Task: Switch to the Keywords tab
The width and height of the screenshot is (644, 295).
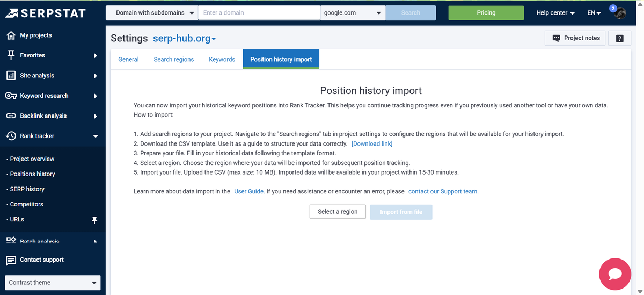Action: click(x=222, y=60)
